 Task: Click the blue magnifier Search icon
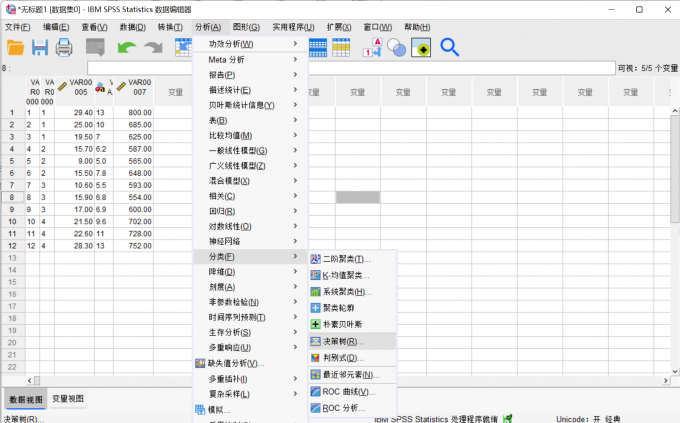tap(449, 47)
